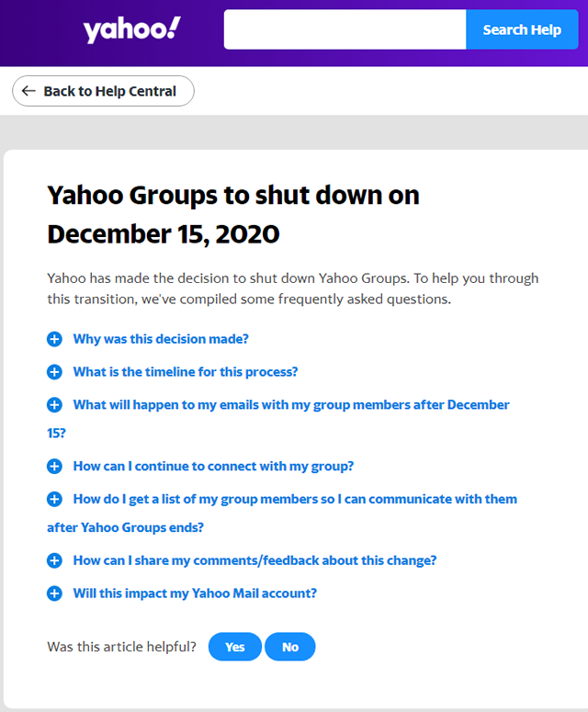Click the plus icon beside comments/feedback question
Viewport: 588px width, 712px height.
(x=55, y=560)
